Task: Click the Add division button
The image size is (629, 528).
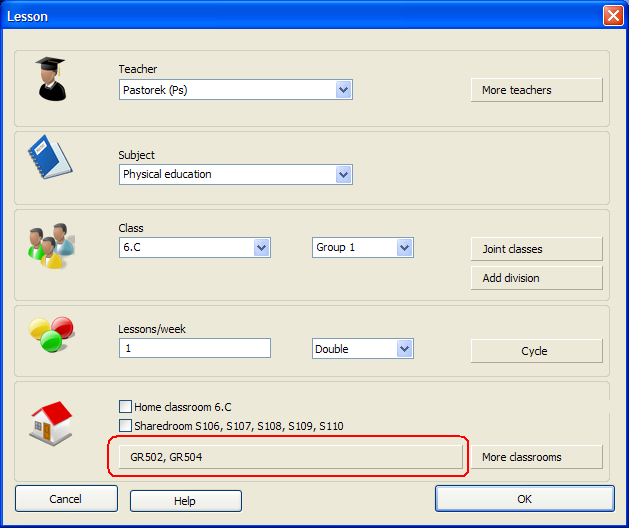Action: tap(536, 278)
